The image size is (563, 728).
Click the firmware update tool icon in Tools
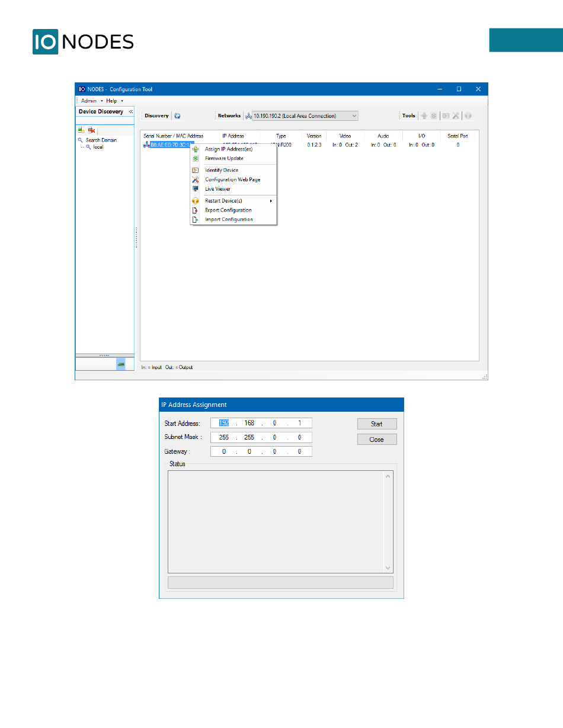tap(434, 116)
